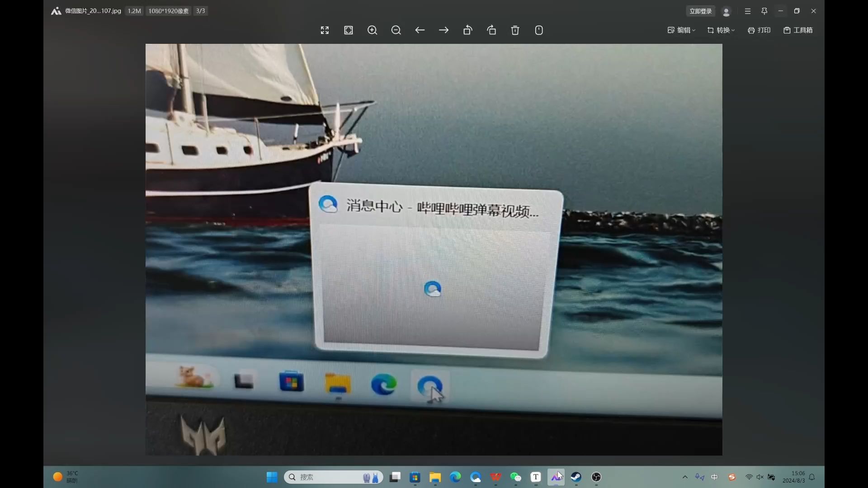
Task: Rotate the image clockwise
Action: (x=491, y=30)
